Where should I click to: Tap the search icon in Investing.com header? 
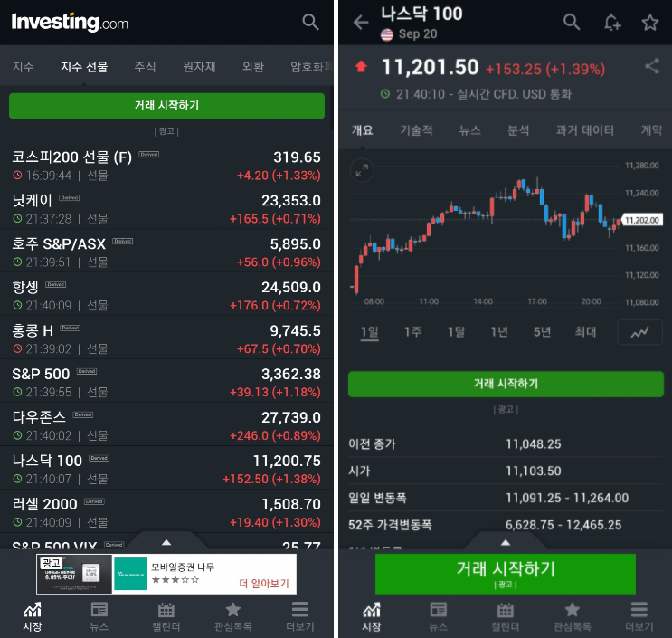coord(310,22)
